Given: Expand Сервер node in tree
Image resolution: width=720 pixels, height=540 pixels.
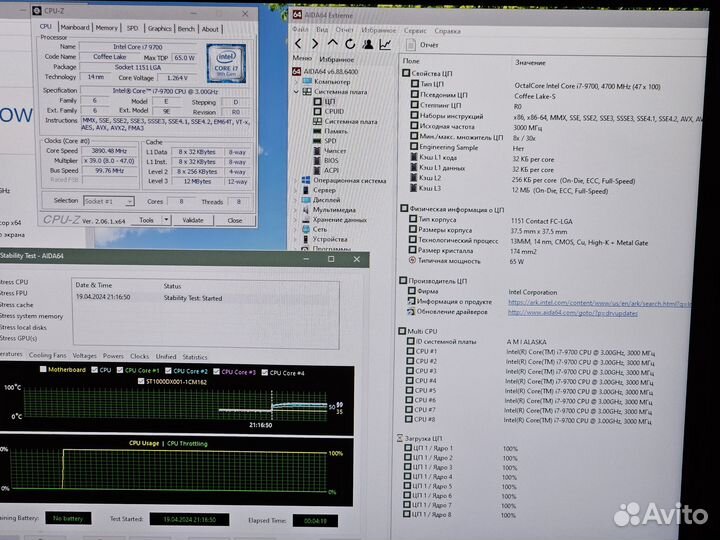Looking at the screenshot, I should click(x=296, y=190).
